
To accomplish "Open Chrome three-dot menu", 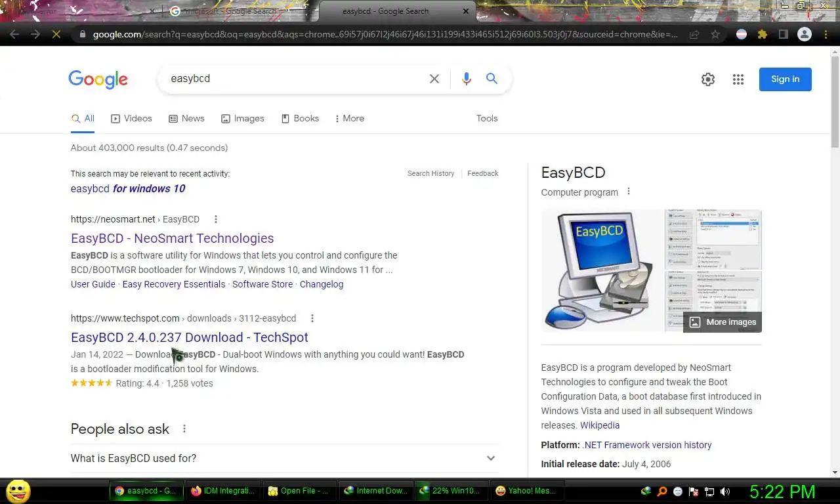I will click(x=826, y=34).
